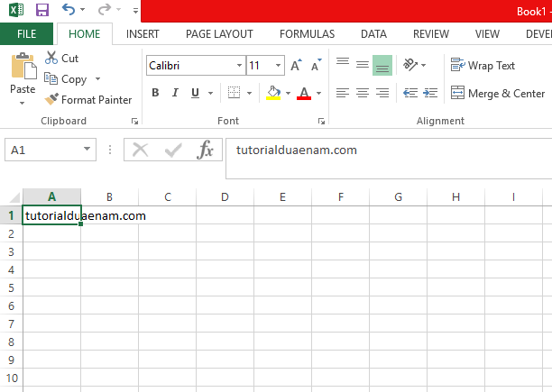
Task: Select column D header
Action: tap(225, 196)
